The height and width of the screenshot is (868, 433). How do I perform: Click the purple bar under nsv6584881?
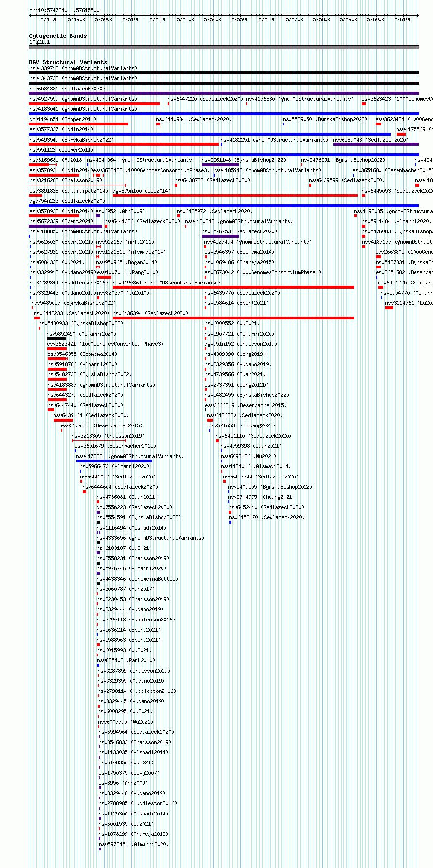coord(224,93)
